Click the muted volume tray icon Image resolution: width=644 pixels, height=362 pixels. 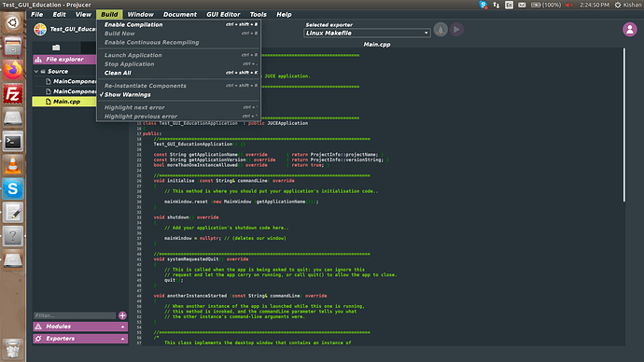pyautogui.click(x=569, y=5)
